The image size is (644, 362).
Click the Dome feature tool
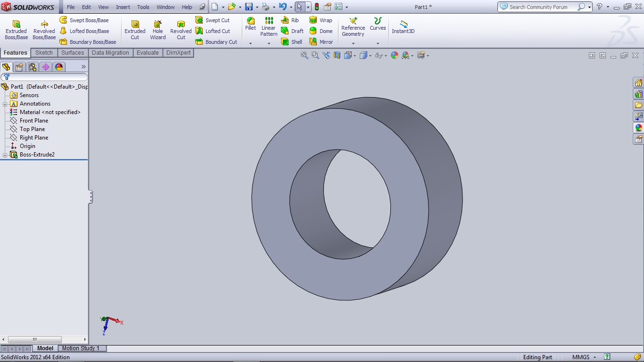(321, 31)
